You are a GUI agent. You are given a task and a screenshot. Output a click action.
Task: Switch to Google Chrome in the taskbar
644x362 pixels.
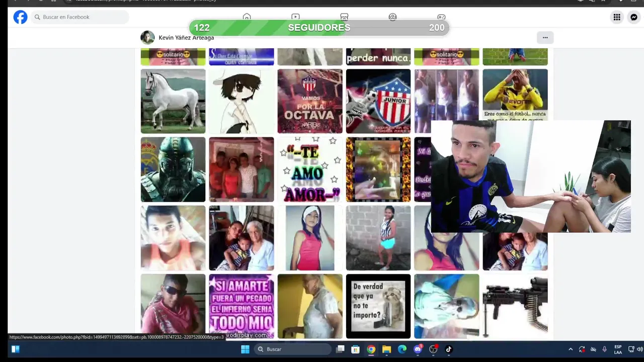(371, 349)
